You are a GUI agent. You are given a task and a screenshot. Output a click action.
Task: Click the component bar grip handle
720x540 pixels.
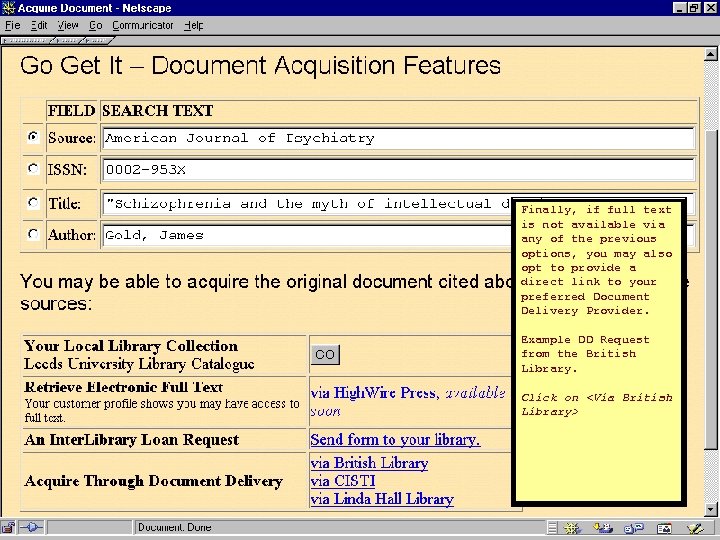point(552,529)
